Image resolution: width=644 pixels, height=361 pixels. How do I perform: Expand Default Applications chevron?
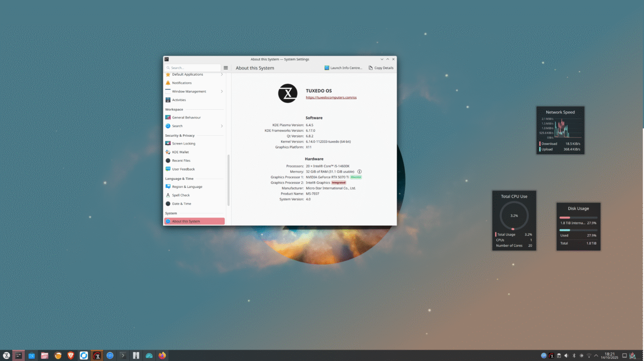click(x=222, y=75)
